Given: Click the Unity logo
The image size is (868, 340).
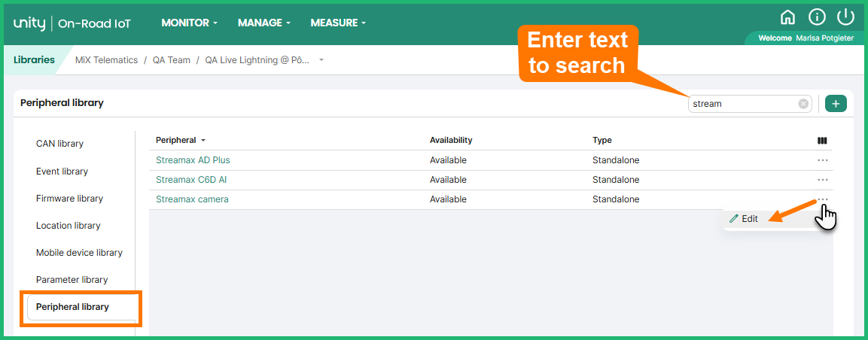Looking at the screenshot, I should pos(31,23).
